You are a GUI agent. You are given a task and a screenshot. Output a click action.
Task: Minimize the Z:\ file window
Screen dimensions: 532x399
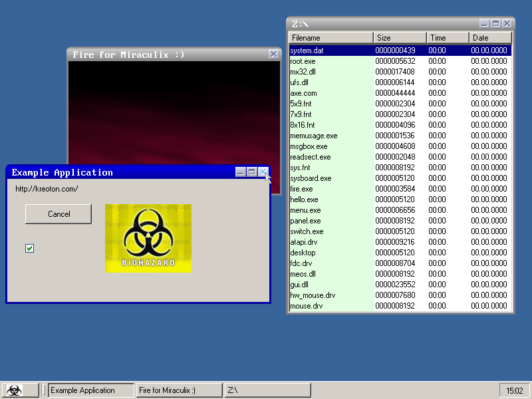(485, 23)
